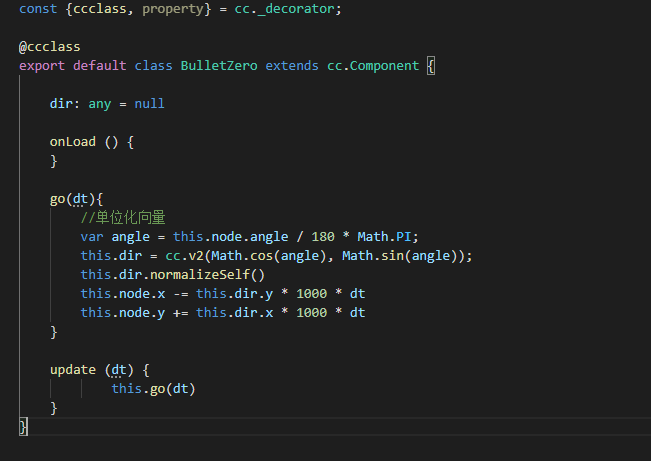651x461 pixels.
Task: Click 'normalizeSelf()' method call
Action: pyautogui.click(x=207, y=275)
